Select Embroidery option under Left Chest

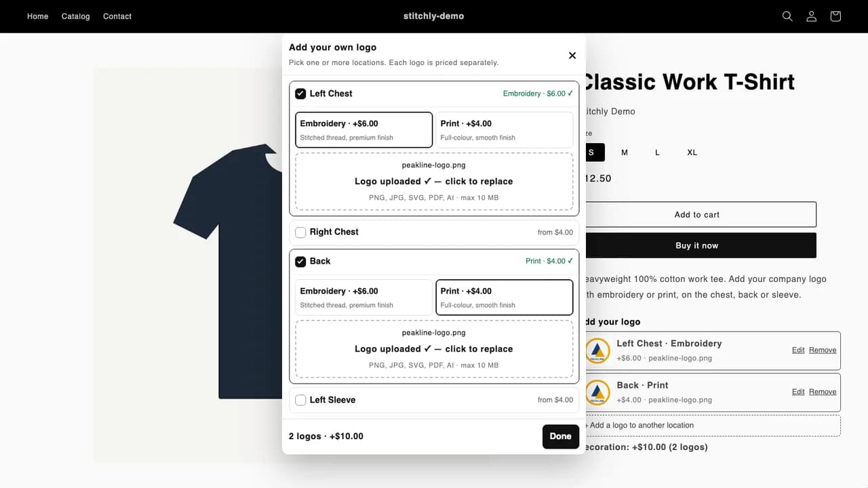(x=364, y=129)
